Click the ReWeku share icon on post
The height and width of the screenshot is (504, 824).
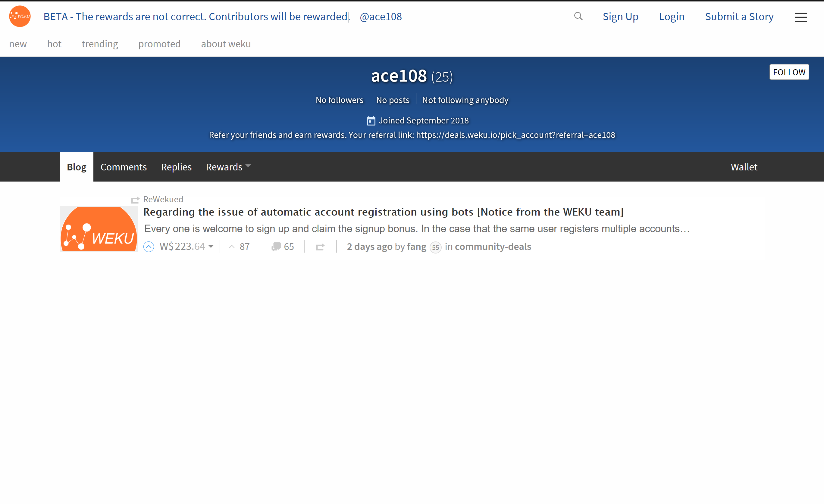[x=320, y=247]
